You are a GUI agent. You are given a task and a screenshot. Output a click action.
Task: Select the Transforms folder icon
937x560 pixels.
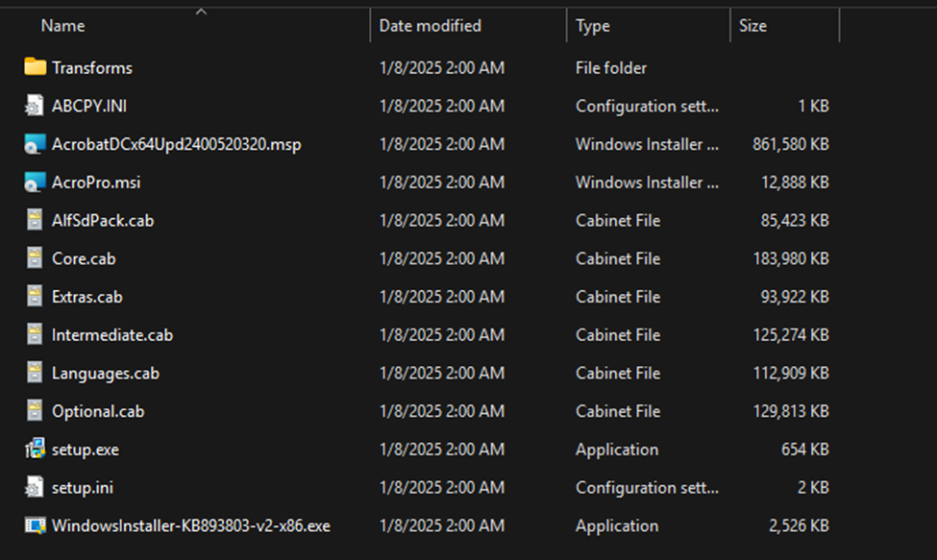pyautogui.click(x=35, y=67)
